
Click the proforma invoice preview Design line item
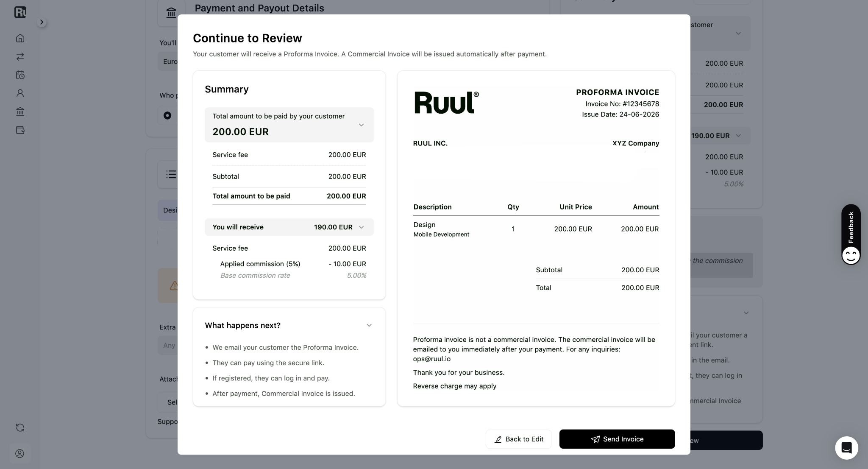pos(536,229)
